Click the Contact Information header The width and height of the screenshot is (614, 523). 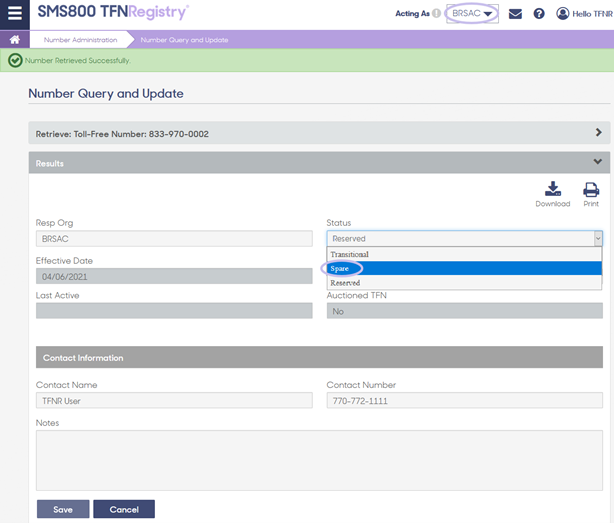(319, 357)
